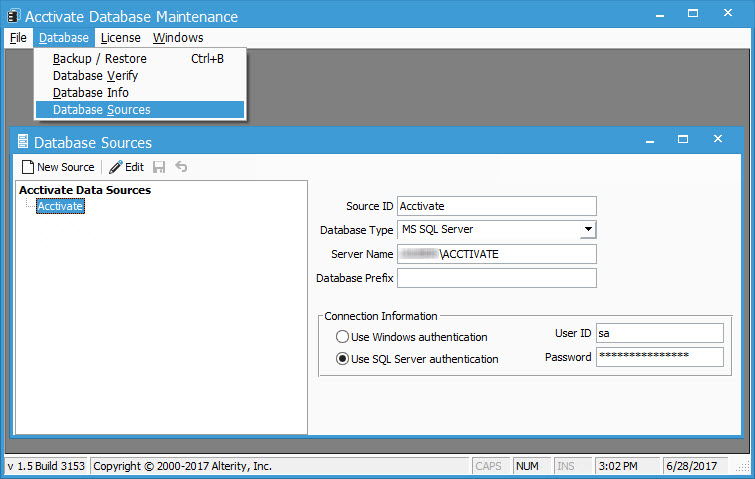This screenshot has width=755, height=479.
Task: Click the Database Prefix input field
Action: point(497,278)
